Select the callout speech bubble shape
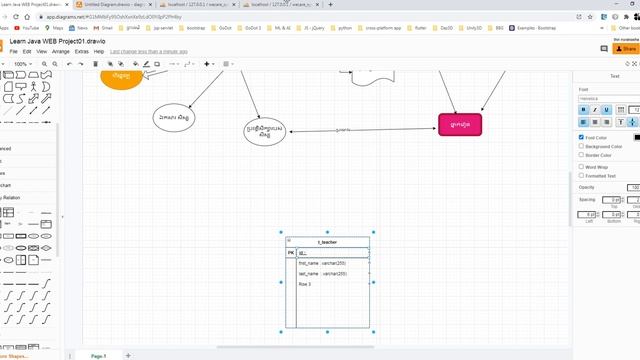 coord(20,87)
